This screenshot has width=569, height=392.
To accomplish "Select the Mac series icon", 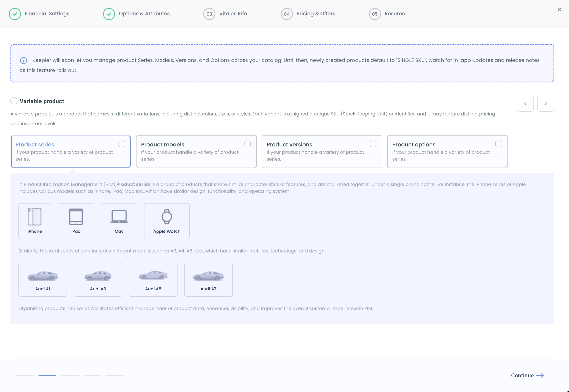I will point(119,220).
